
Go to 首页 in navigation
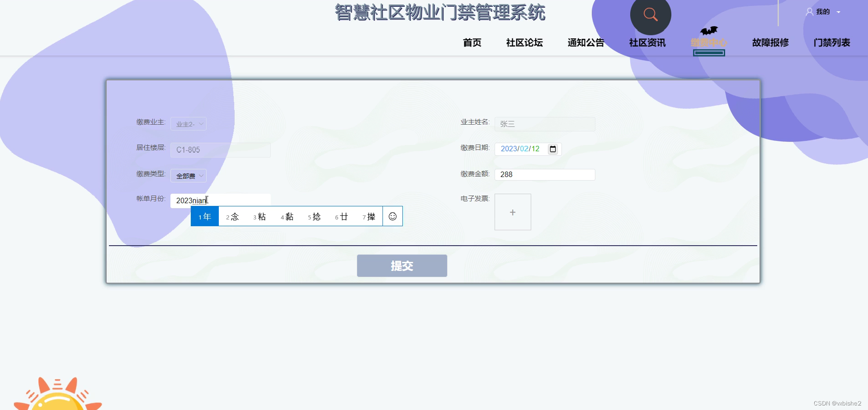472,42
